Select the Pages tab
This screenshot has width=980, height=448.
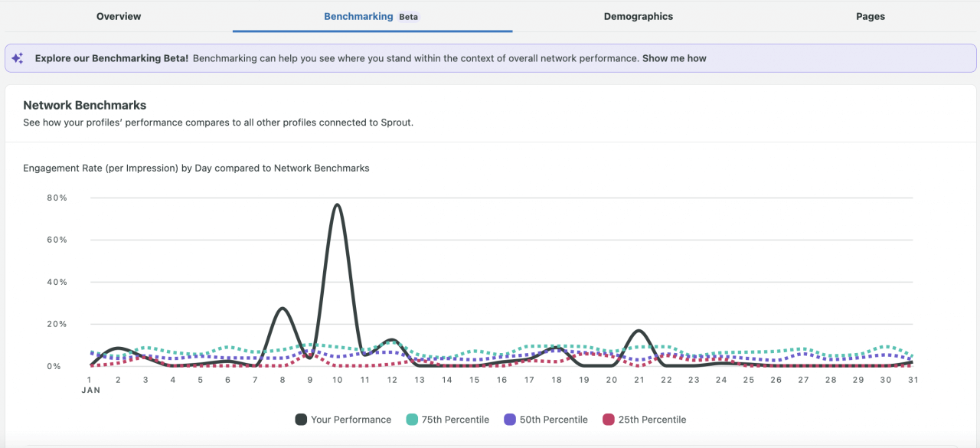(x=871, y=16)
